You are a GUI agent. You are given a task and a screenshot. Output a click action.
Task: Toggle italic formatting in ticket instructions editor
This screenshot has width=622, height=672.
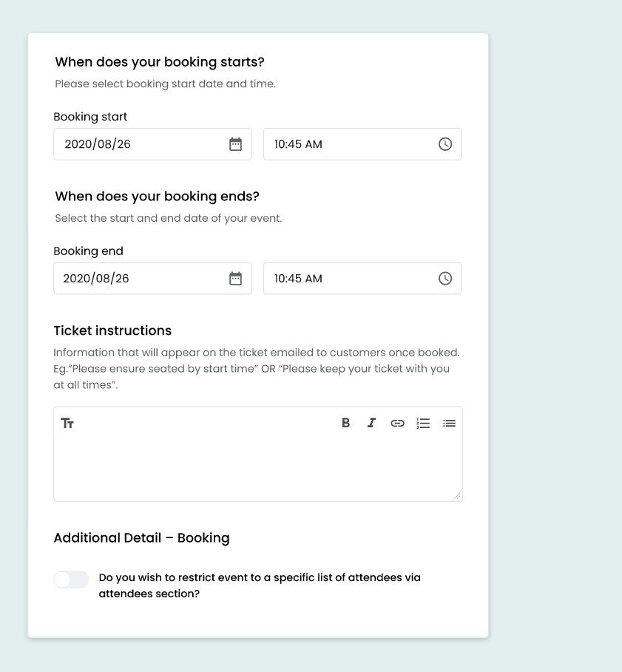pos(371,423)
